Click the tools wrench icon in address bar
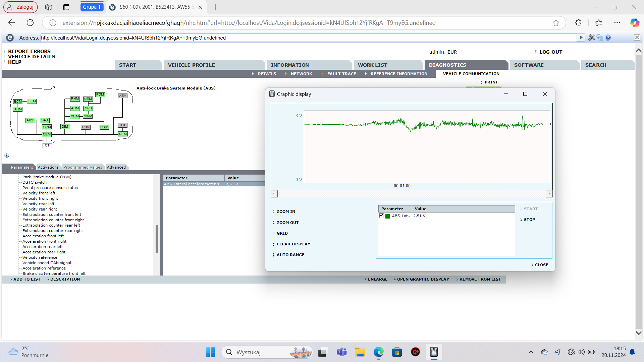The width and height of the screenshot is (644, 362). [x=591, y=38]
